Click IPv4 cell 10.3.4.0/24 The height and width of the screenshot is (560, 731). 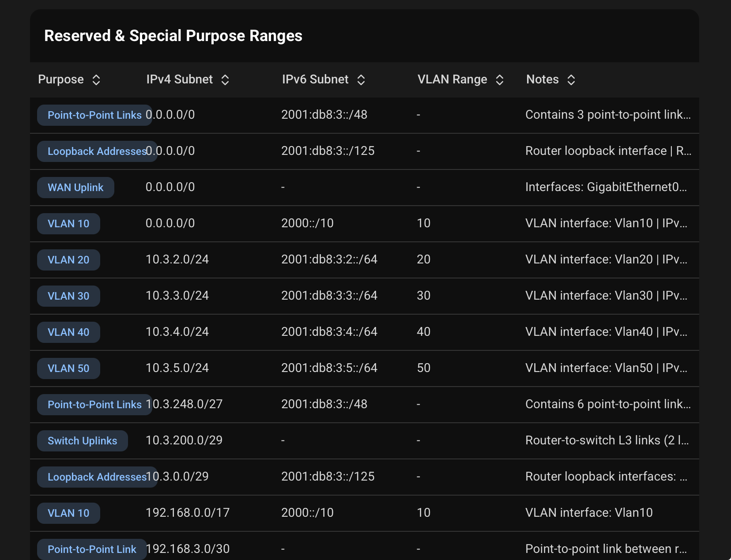pyautogui.click(x=177, y=332)
